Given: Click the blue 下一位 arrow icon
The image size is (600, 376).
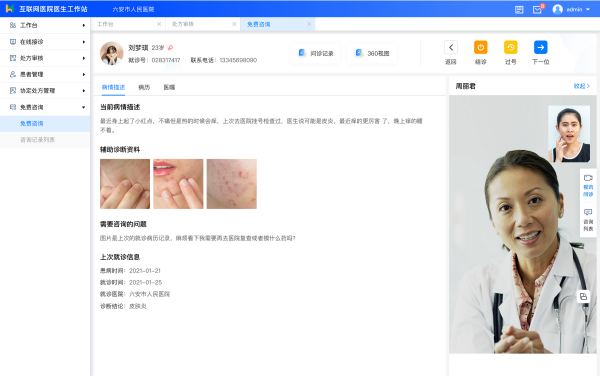Looking at the screenshot, I should [540, 47].
